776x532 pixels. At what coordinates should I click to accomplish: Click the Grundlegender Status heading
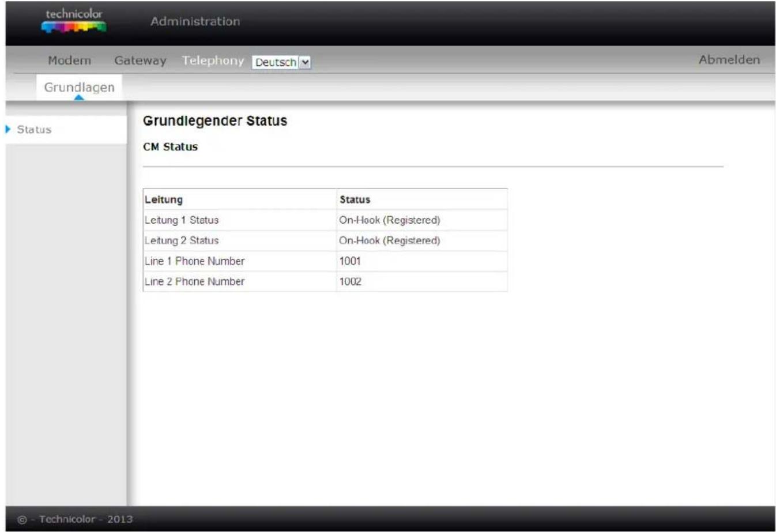(x=215, y=121)
